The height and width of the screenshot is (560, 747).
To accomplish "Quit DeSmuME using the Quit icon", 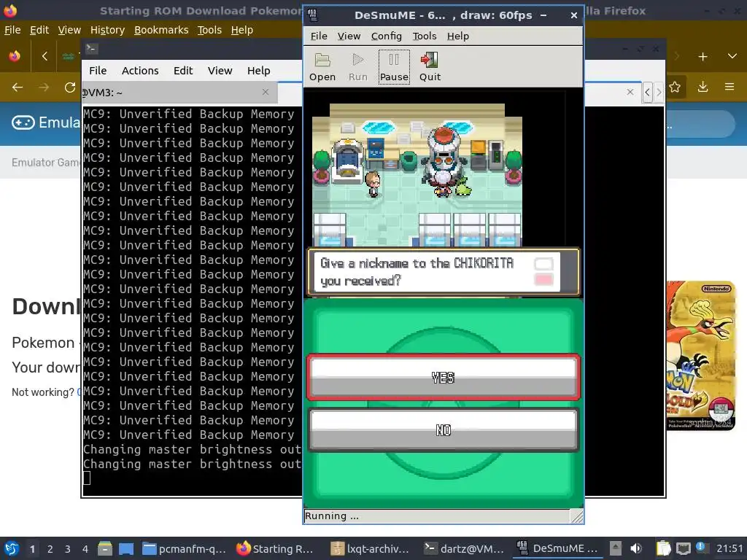I will pyautogui.click(x=430, y=67).
